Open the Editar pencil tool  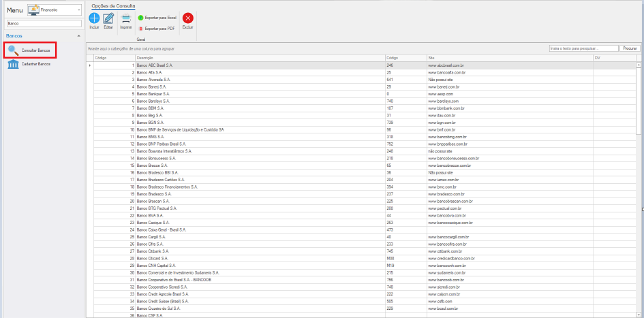pos(108,18)
